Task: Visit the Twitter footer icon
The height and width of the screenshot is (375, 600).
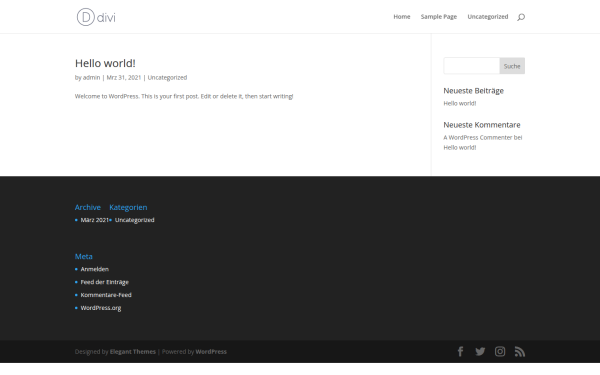Action: pos(480,351)
